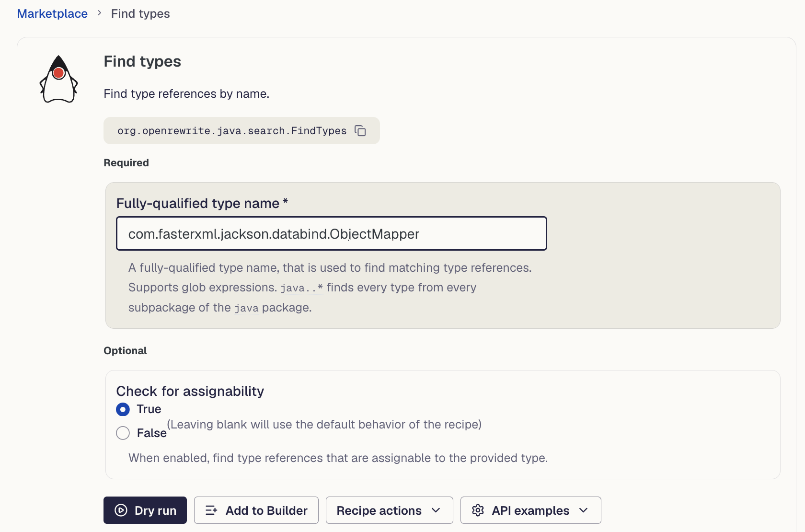Click the Add to Builder button label

coord(266,510)
